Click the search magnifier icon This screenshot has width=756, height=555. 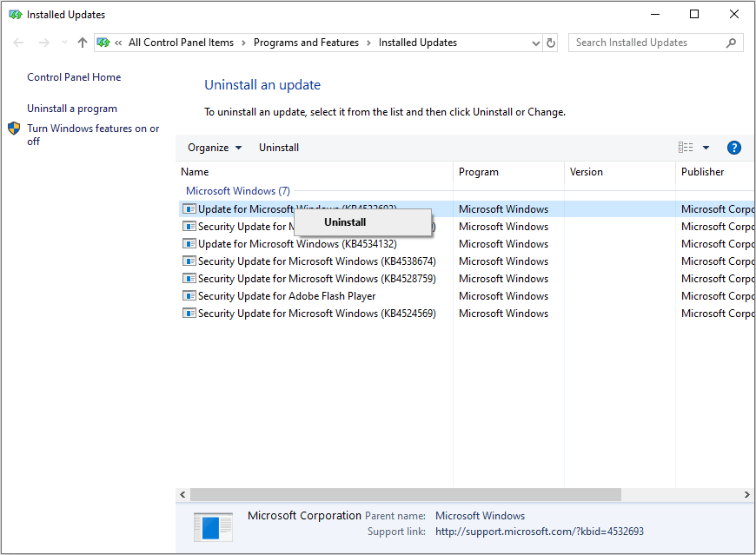pos(731,43)
